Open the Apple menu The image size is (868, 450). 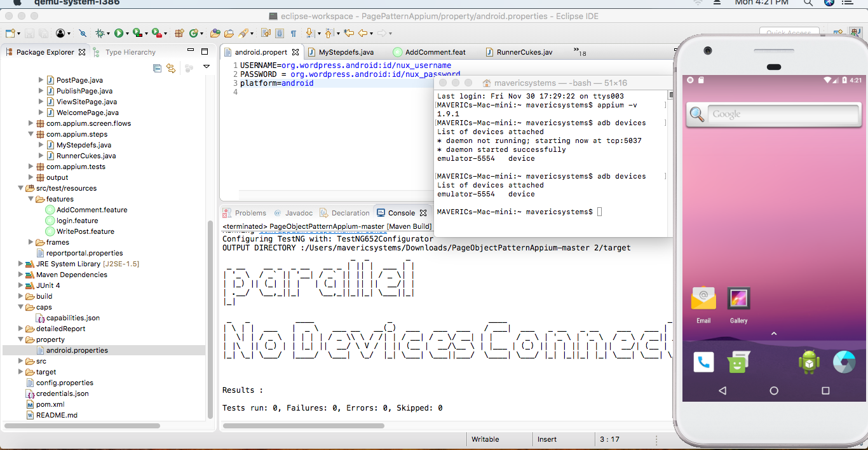tap(17, 3)
